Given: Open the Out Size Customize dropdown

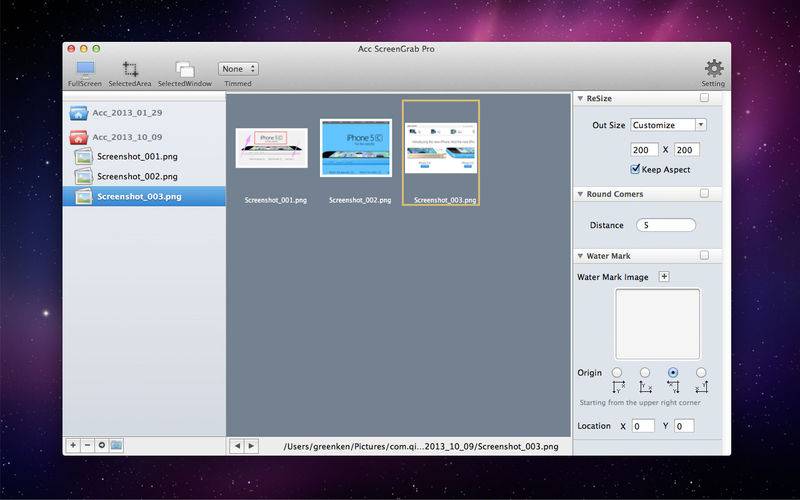Looking at the screenshot, I should click(x=668, y=125).
